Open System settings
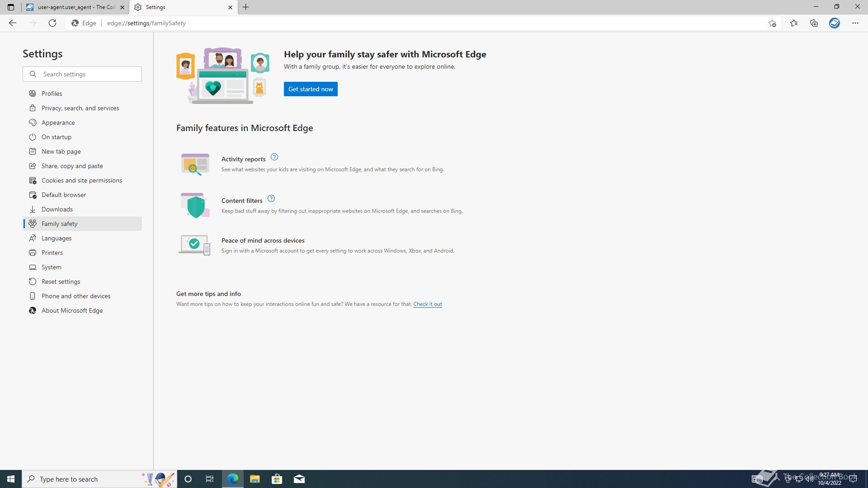The height and width of the screenshot is (488, 868). click(82, 267)
